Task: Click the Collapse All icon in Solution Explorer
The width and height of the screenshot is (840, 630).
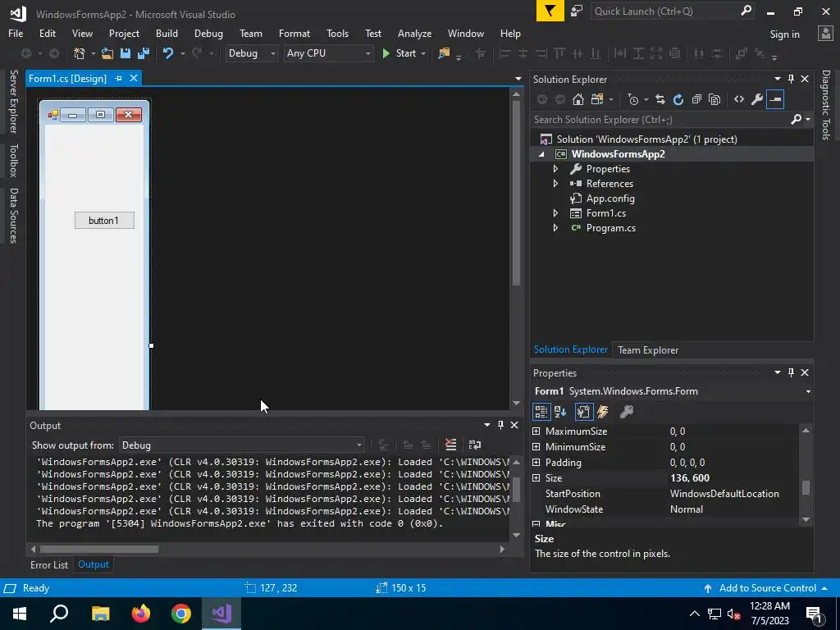Action: tap(696, 99)
